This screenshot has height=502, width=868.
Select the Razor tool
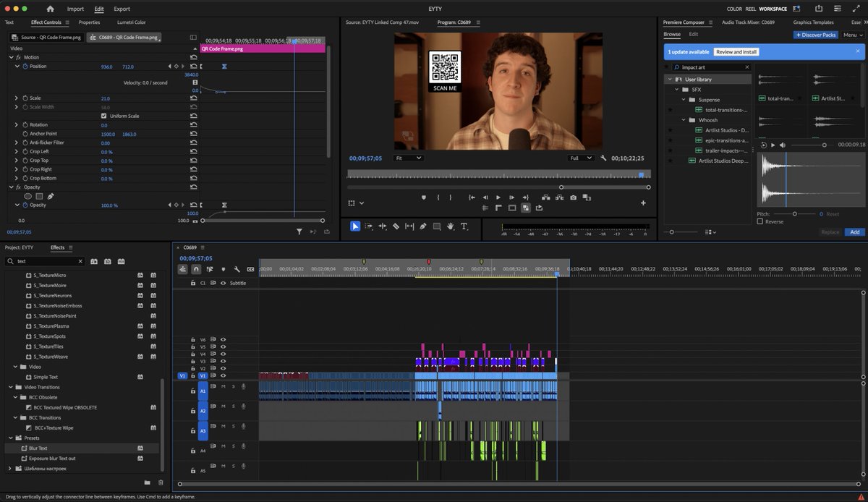(x=396, y=226)
